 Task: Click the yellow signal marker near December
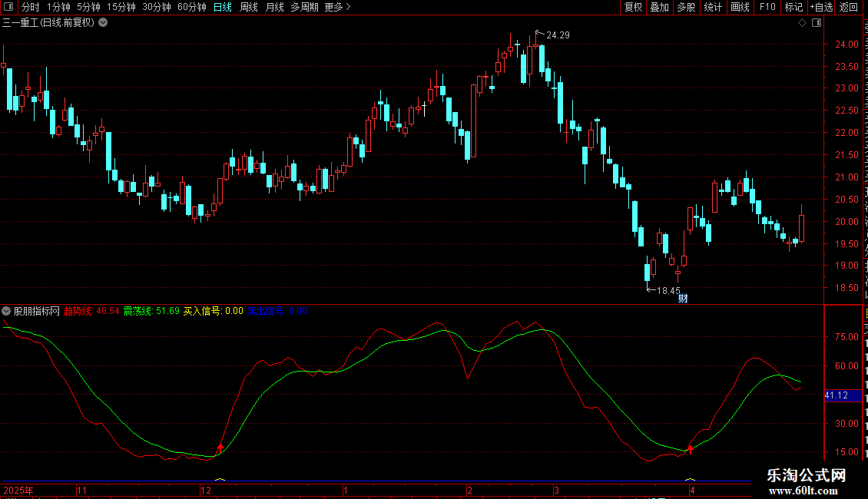point(220,479)
